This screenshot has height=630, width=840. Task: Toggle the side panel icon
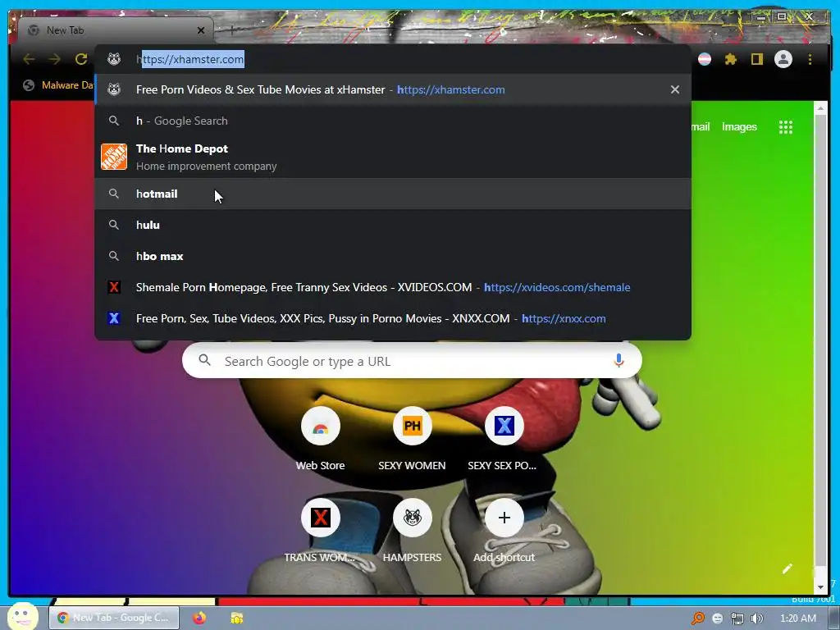[x=756, y=59]
